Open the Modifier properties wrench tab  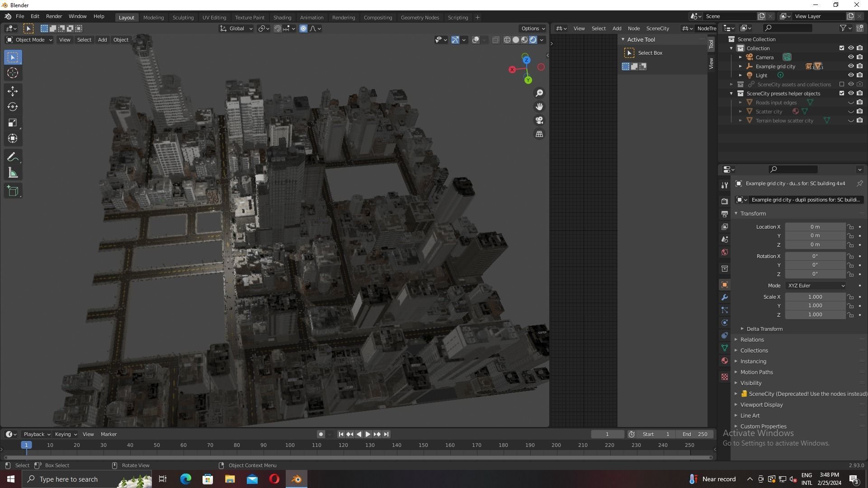coord(725,298)
